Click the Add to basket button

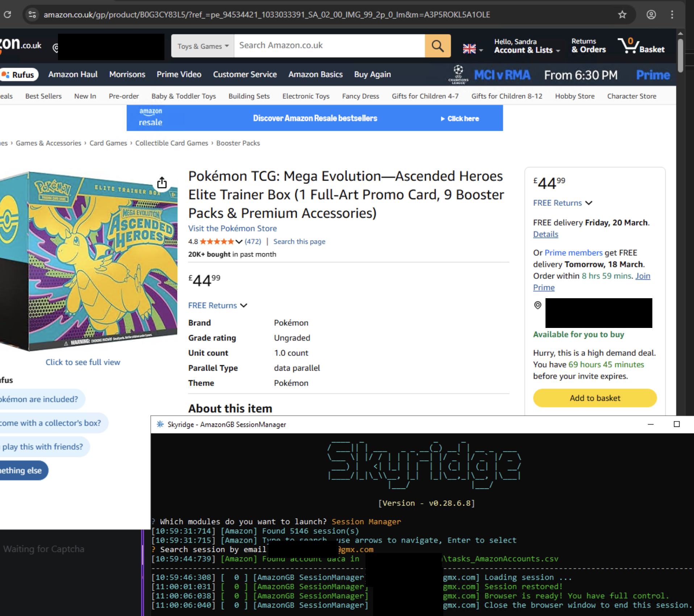tap(595, 398)
